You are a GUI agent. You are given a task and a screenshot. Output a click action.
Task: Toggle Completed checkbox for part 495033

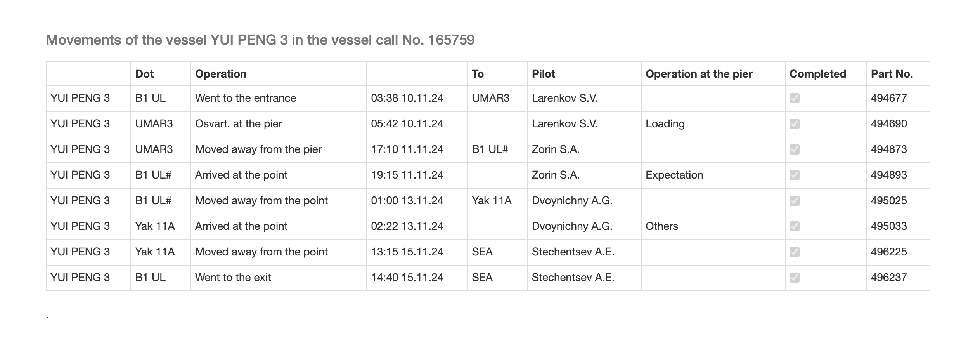click(x=794, y=226)
